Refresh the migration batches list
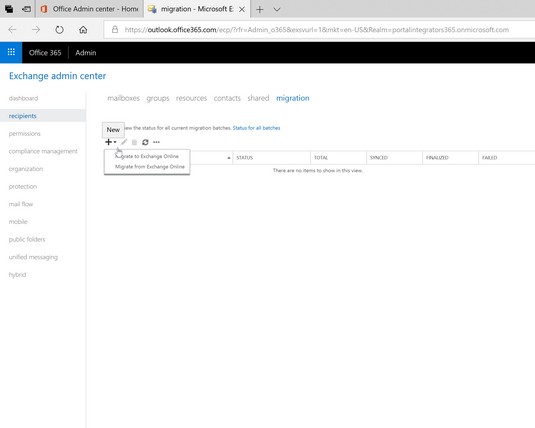This screenshot has width=535, height=428. tap(145, 142)
